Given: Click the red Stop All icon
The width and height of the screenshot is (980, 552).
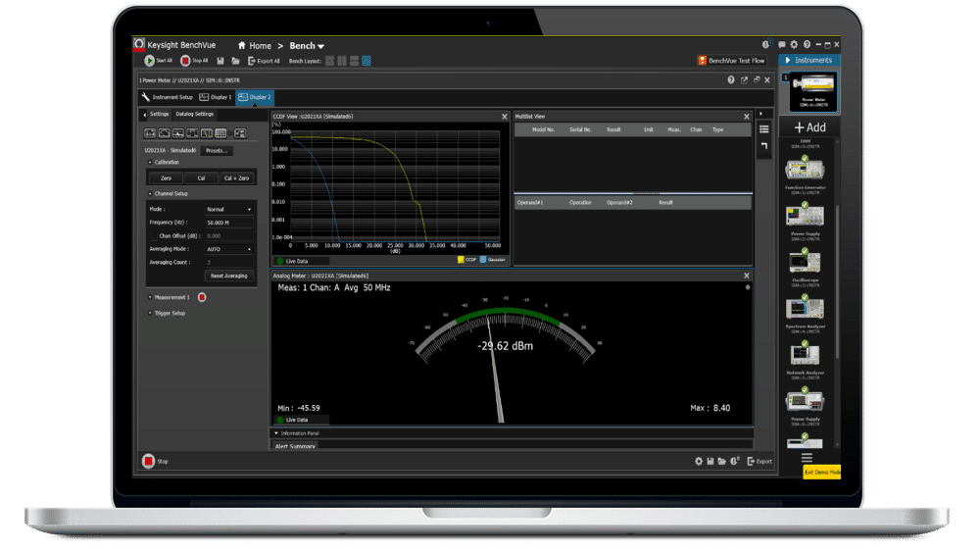Looking at the screenshot, I should click(185, 61).
